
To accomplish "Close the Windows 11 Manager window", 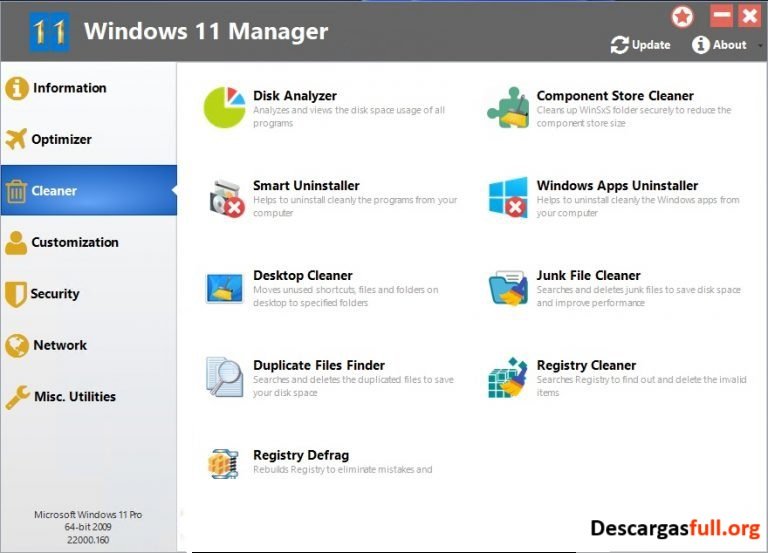I will pos(749,16).
